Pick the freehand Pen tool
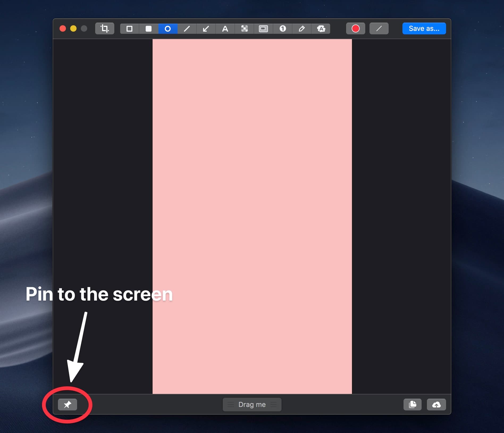Screen dimensions: 504x433 point(301,28)
